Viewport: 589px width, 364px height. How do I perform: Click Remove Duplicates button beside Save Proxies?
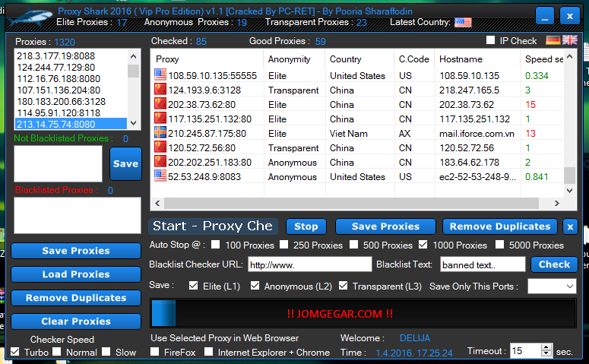(x=500, y=226)
